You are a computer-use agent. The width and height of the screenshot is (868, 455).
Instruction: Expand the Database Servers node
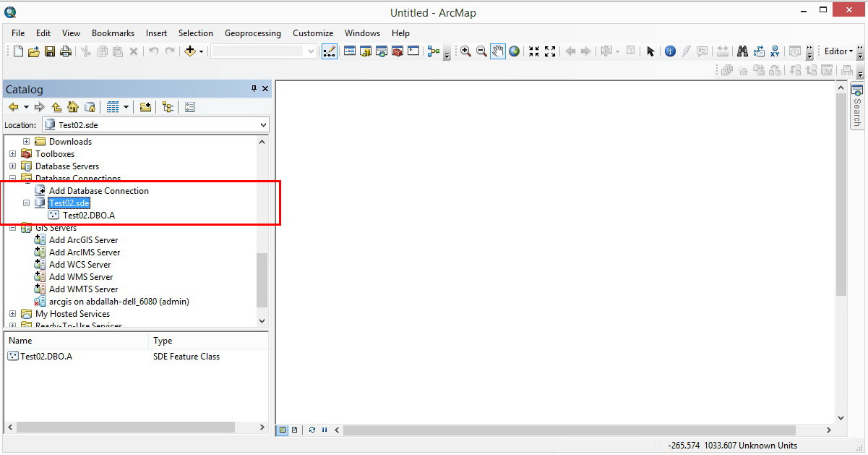click(x=12, y=166)
